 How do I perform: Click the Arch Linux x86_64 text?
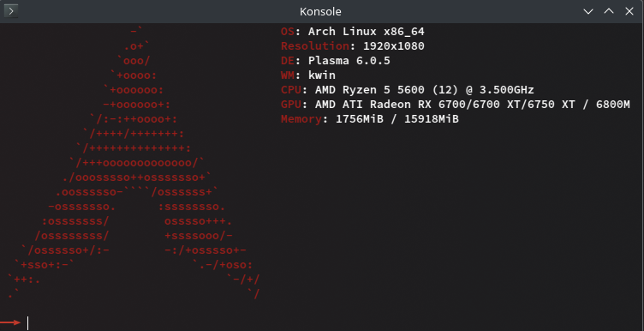coord(367,32)
